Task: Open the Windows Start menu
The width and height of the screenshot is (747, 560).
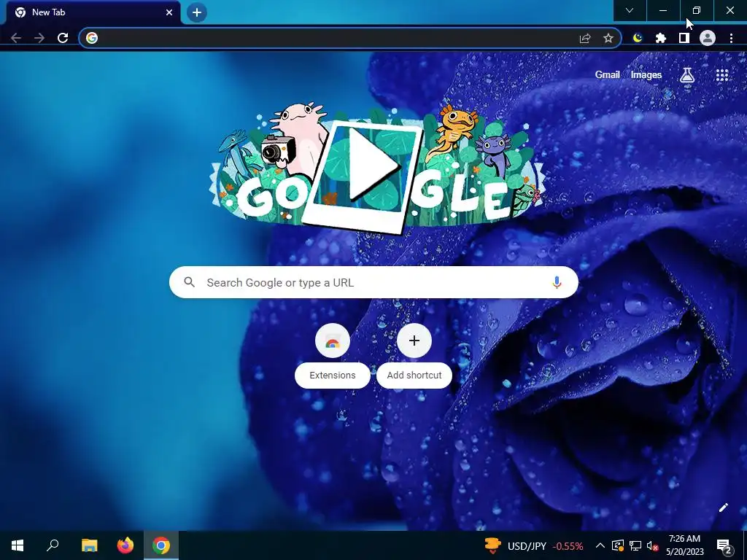Action: tap(18, 545)
